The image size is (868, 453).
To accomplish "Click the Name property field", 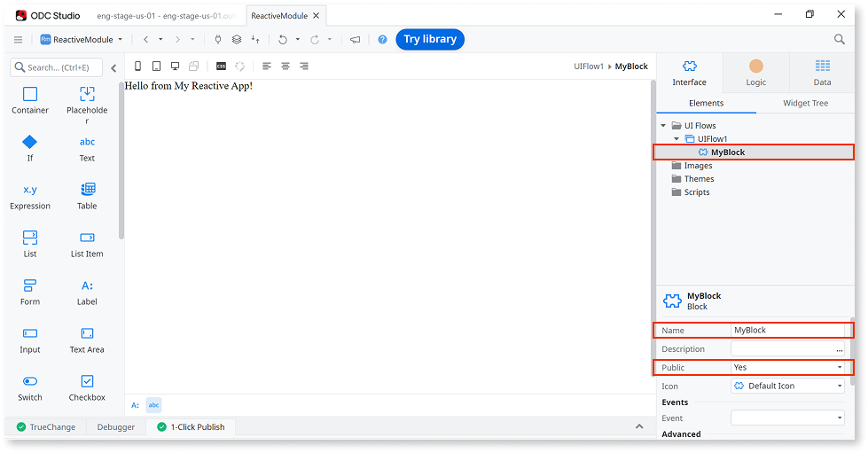I will pos(787,330).
